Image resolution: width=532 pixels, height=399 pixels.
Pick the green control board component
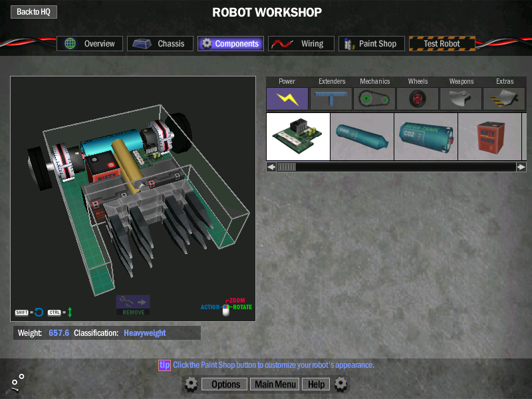point(298,136)
